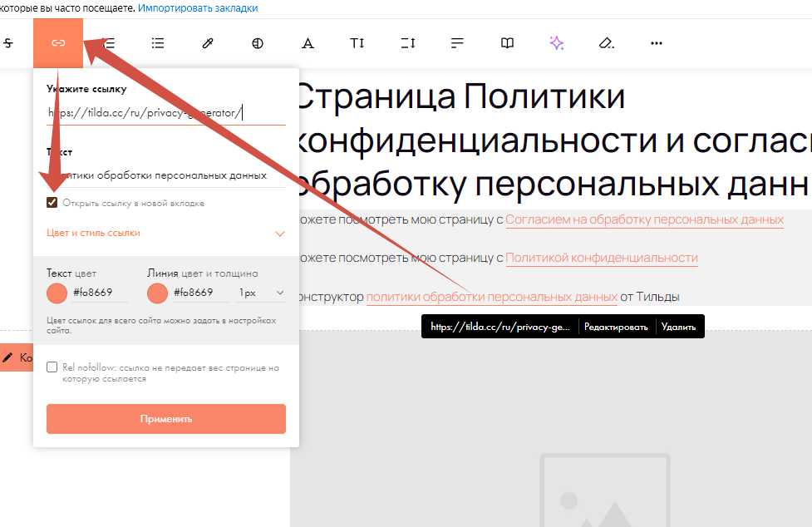This screenshot has height=527, width=812.
Task: Open the font typeface 'A' icon
Action: coord(308,43)
